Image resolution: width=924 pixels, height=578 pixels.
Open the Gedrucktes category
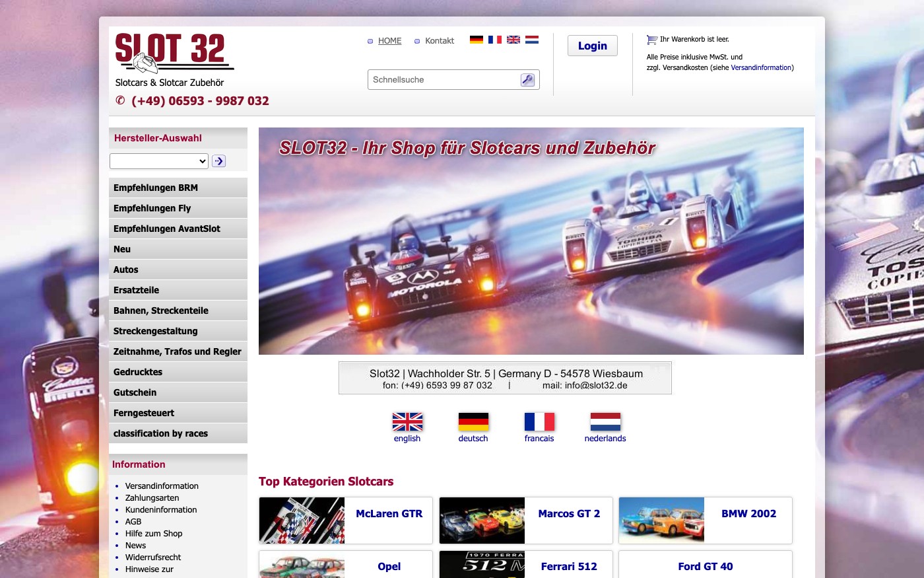pyautogui.click(x=178, y=372)
